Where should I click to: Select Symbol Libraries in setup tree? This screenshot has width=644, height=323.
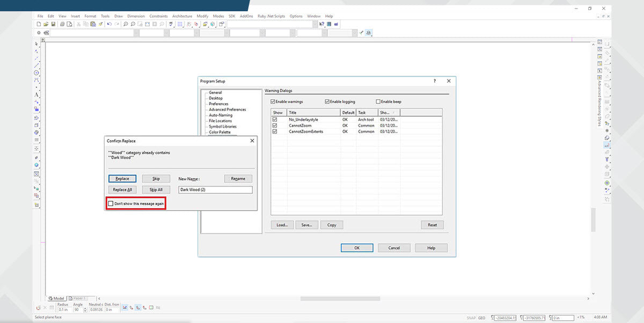coord(223,127)
